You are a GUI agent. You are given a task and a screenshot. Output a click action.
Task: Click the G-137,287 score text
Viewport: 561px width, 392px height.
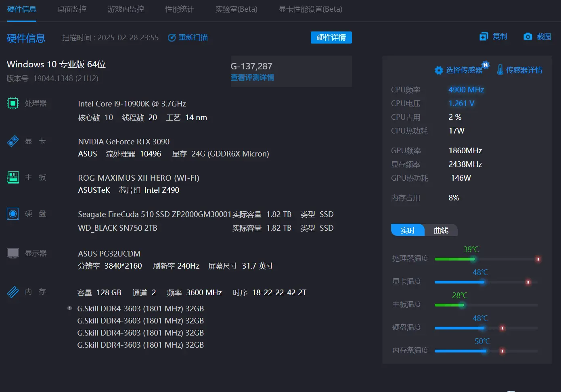251,66
